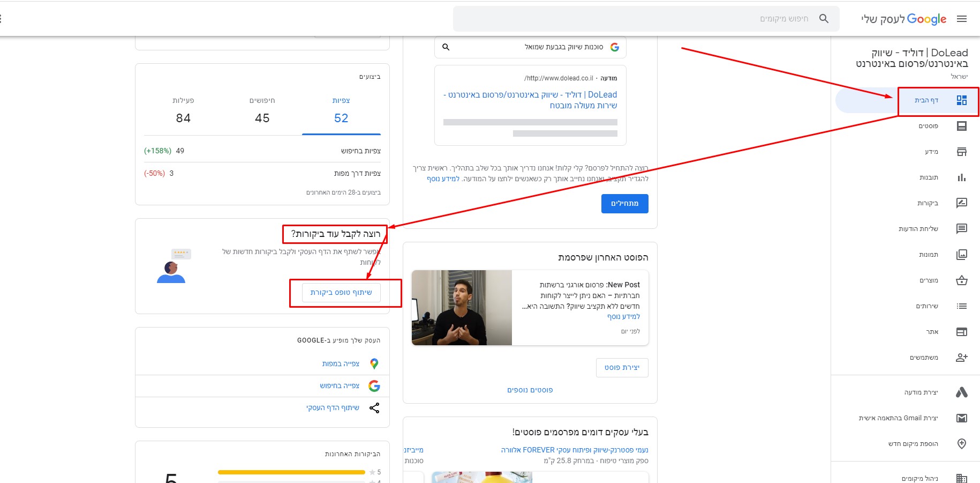Open the FOREVER similar business post link
The height and width of the screenshot is (483, 980).
575,450
